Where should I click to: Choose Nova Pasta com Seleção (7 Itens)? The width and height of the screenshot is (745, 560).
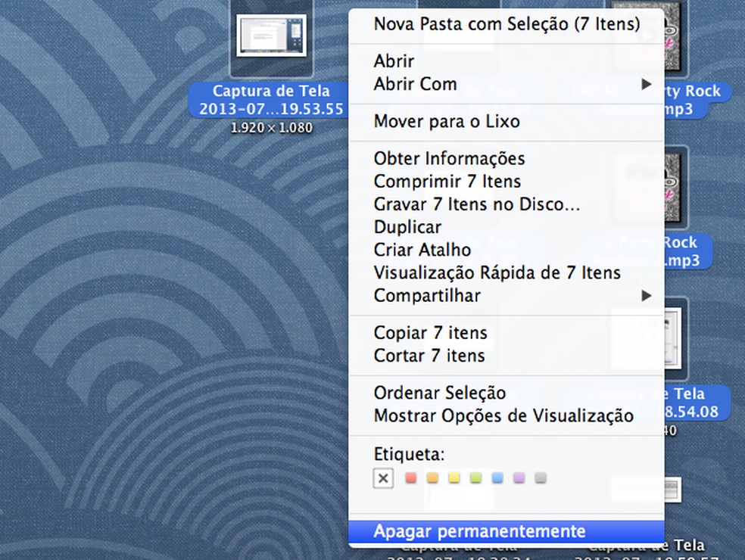[507, 23]
